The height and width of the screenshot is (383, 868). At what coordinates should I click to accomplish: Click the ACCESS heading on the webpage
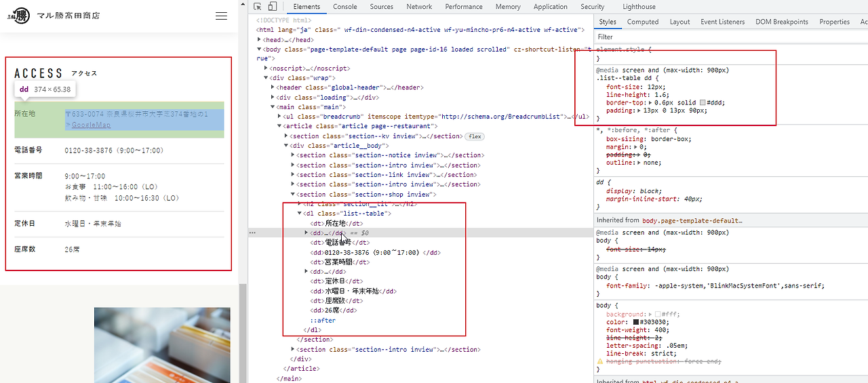coord(38,73)
